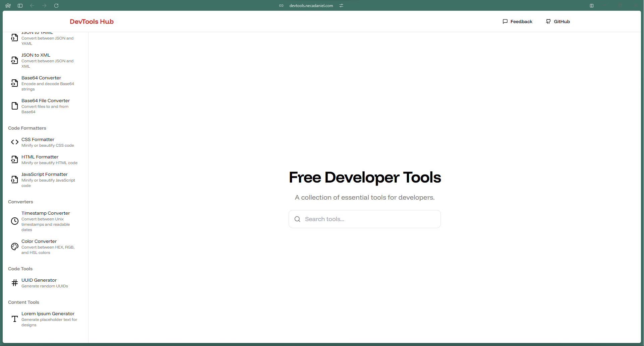
Task: Open the GitHub link
Action: click(558, 21)
